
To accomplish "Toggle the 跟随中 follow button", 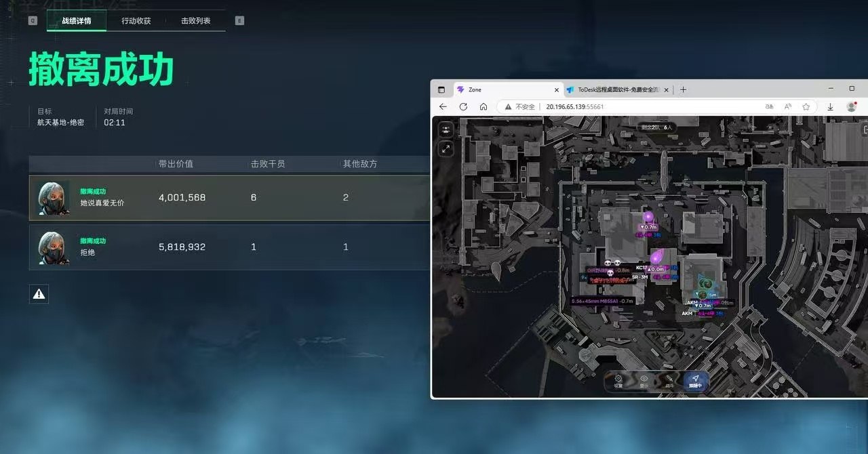I will click(696, 381).
